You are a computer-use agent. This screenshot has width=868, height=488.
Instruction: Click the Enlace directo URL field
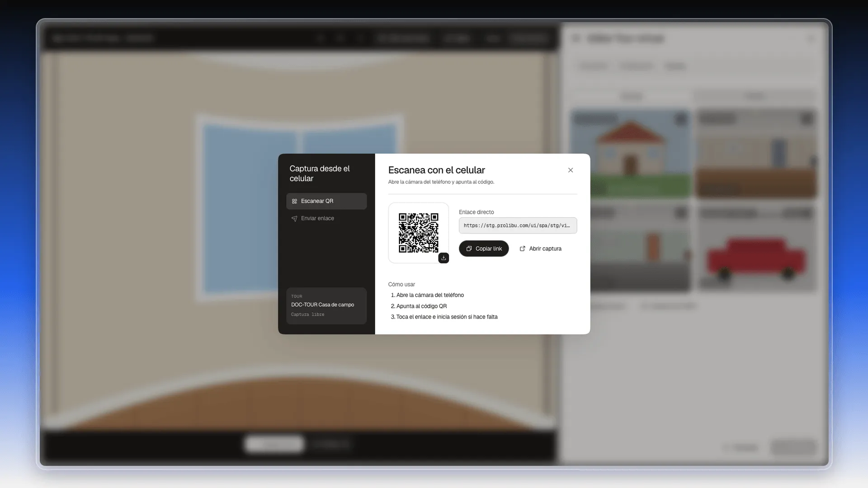(518, 225)
